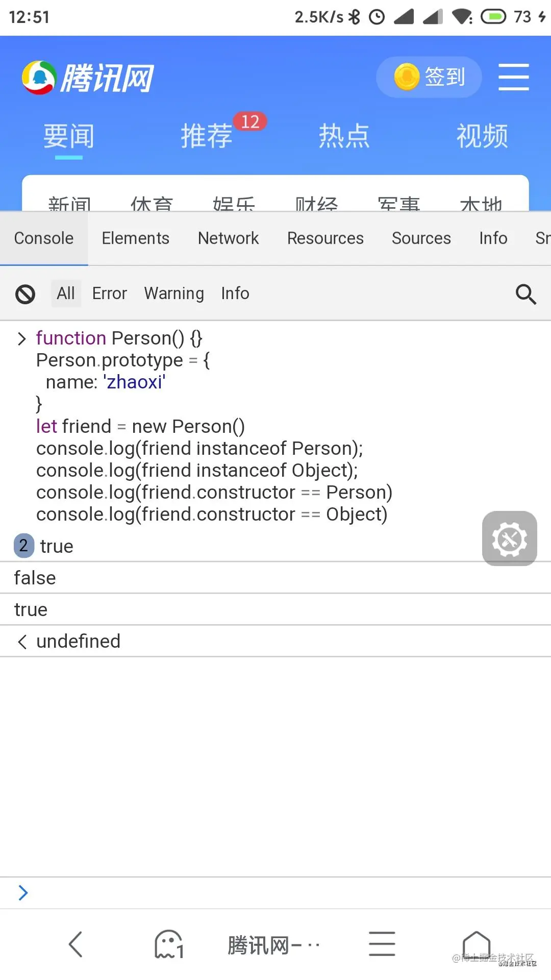Tap the Tencent penguin logo
Image resolution: width=551 pixels, height=980 pixels.
(39, 78)
